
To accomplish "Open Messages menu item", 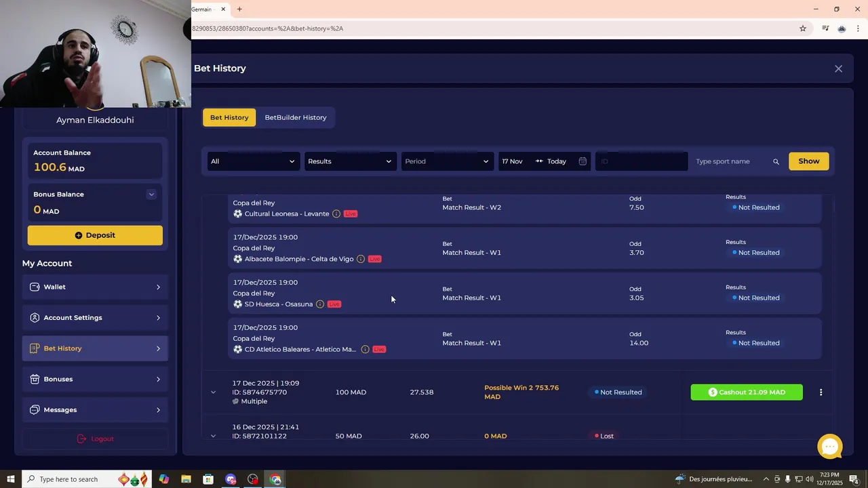I will click(95, 410).
